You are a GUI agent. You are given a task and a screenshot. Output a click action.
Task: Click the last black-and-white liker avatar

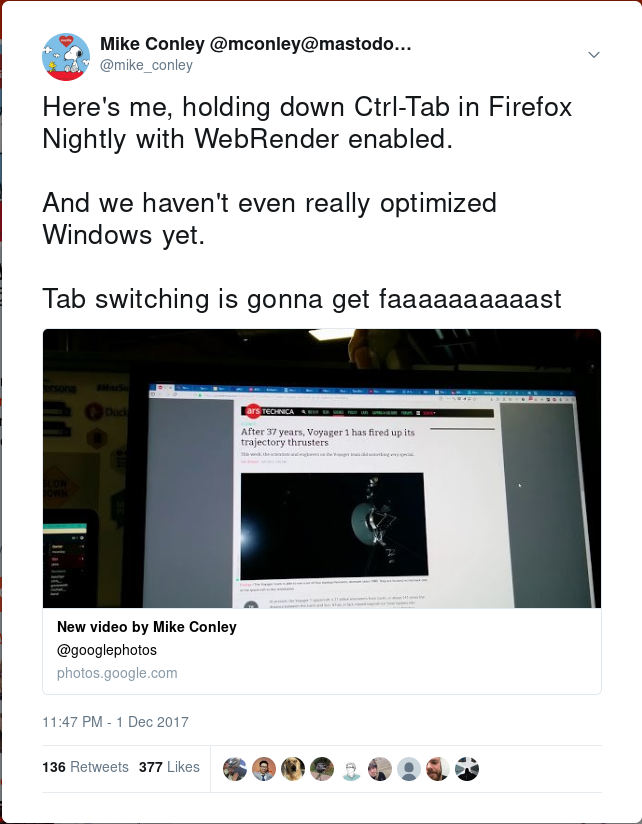(x=467, y=769)
